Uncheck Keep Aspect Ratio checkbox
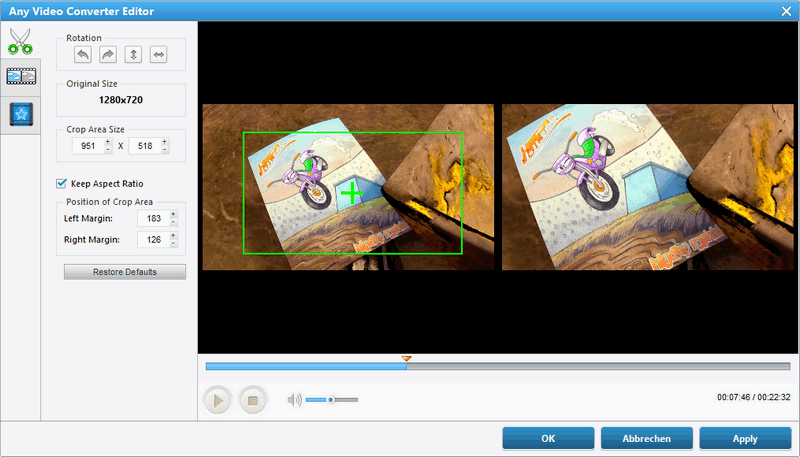 coord(61,184)
